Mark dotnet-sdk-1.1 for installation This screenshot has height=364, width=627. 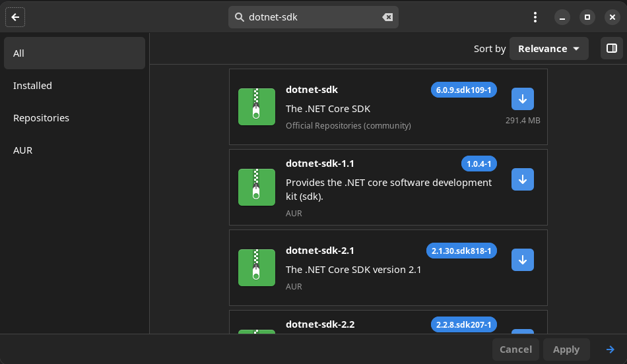pos(522,179)
